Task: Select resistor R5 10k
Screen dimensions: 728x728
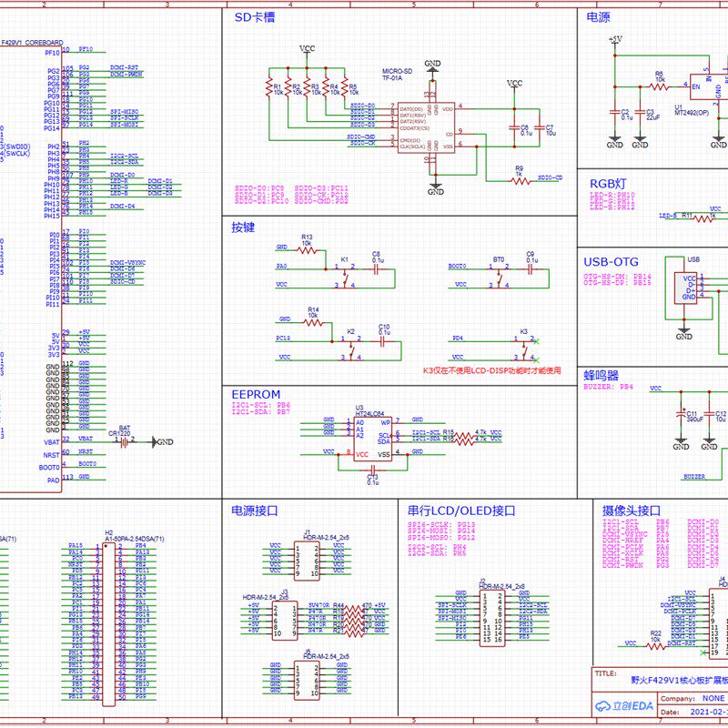Action: click(345, 88)
